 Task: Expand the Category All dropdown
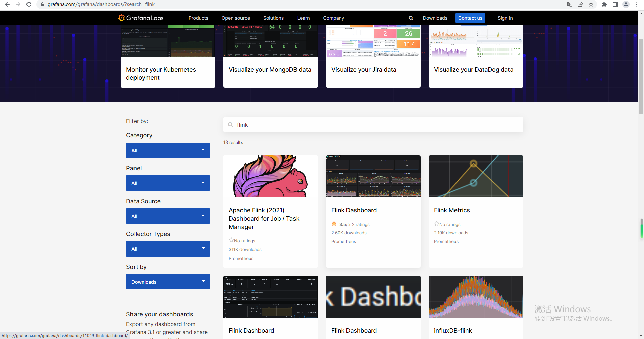click(168, 150)
